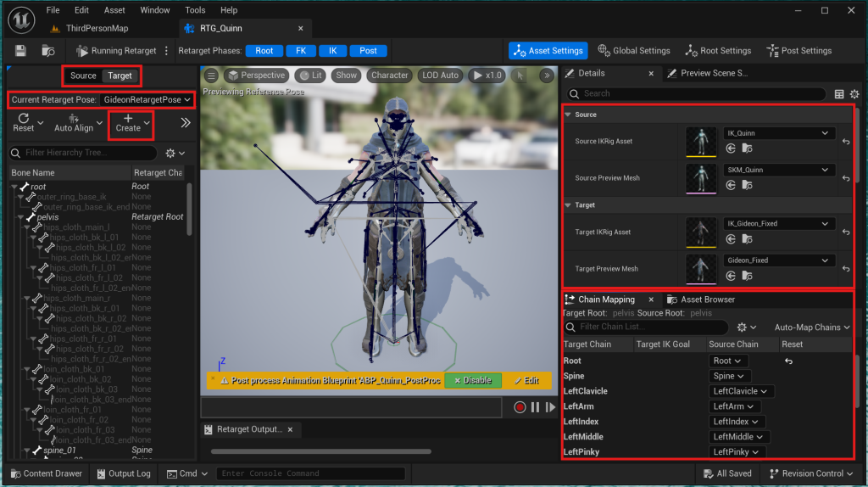Select Global Settings mode

point(634,50)
